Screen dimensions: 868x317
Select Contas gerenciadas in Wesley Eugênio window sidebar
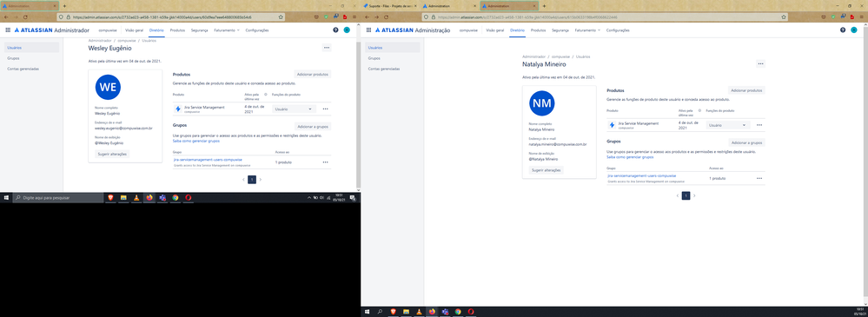(x=23, y=69)
